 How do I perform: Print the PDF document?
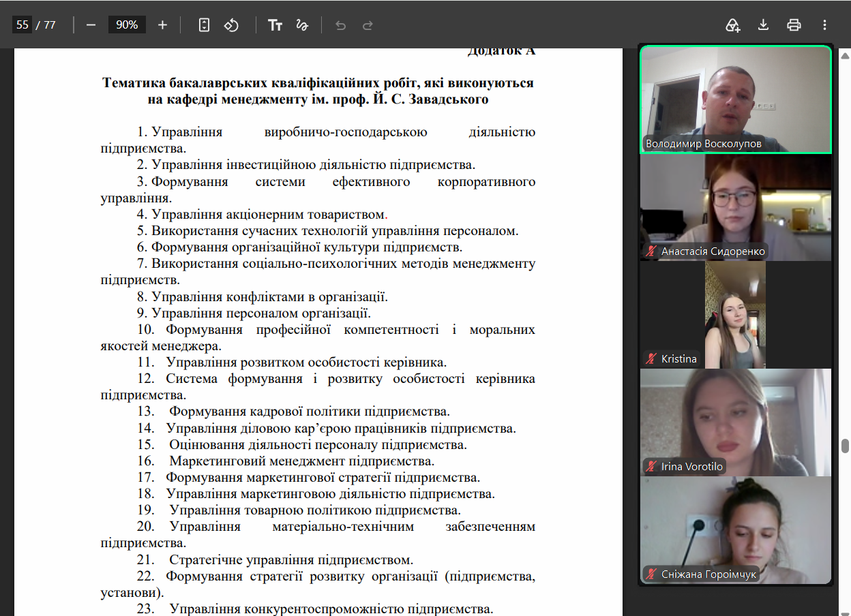(x=794, y=25)
